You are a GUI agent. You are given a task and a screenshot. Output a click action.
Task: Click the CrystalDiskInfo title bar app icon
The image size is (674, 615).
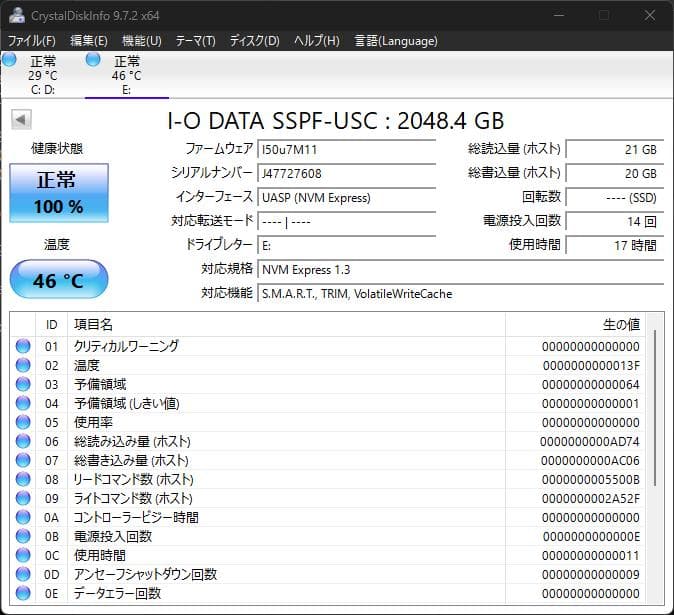tap(17, 15)
